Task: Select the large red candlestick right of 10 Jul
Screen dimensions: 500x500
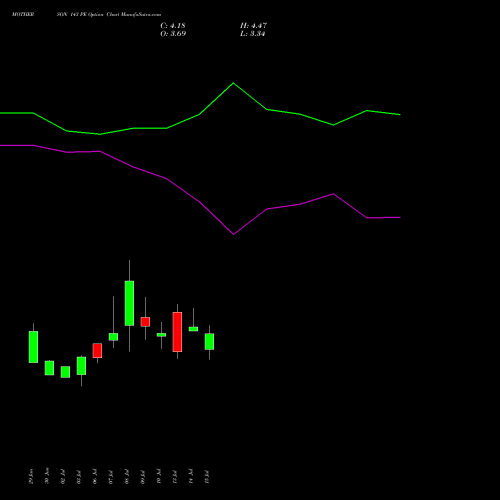Action: click(x=177, y=332)
